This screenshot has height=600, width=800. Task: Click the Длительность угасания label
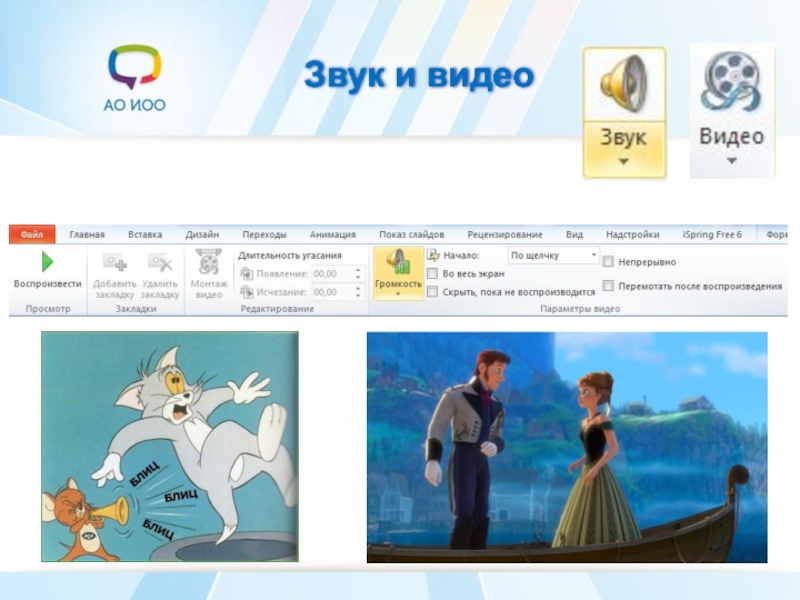point(289,255)
